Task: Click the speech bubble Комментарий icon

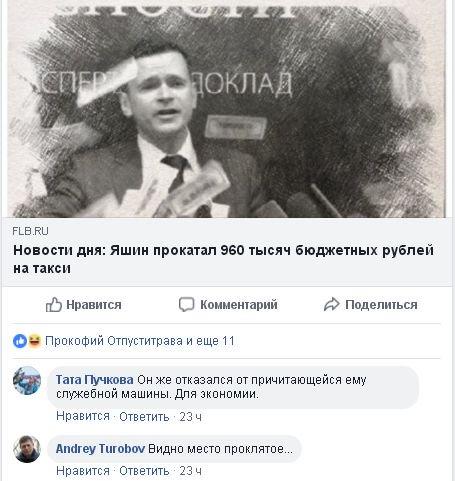Action: 186,305
